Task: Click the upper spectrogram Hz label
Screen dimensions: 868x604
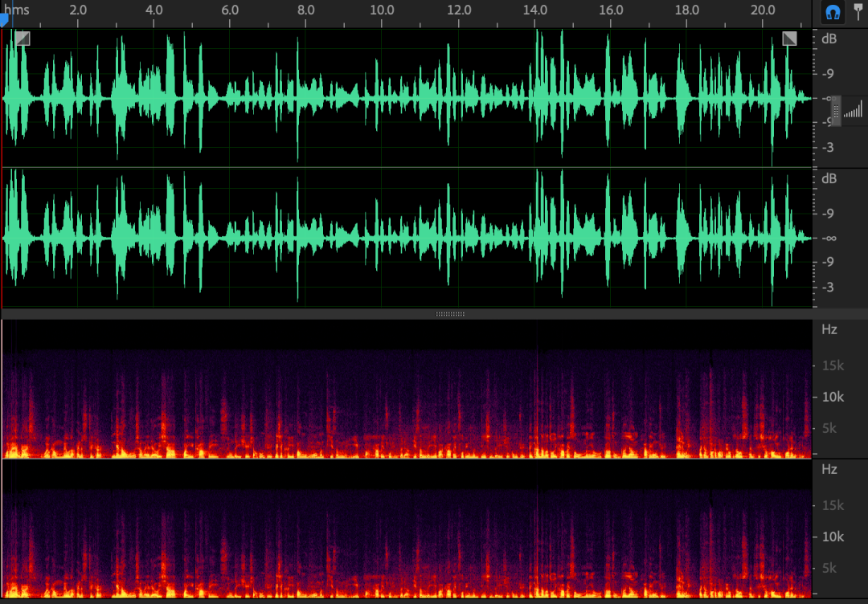Action: [x=829, y=329]
